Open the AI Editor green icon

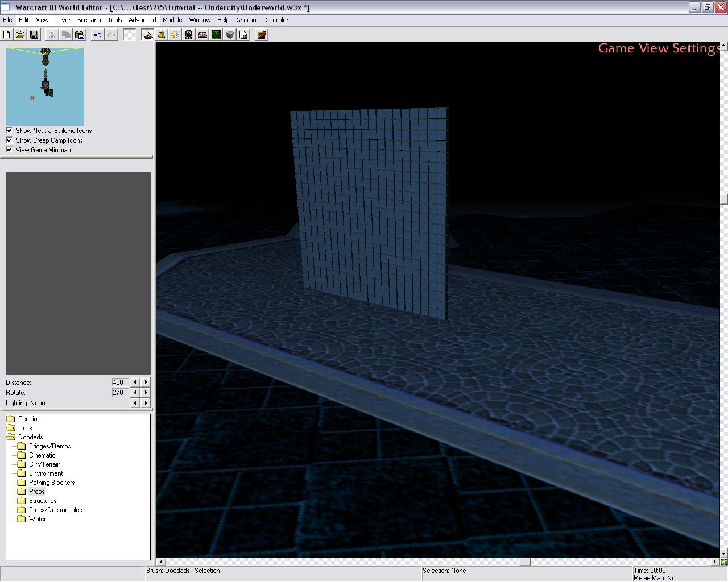point(216,35)
